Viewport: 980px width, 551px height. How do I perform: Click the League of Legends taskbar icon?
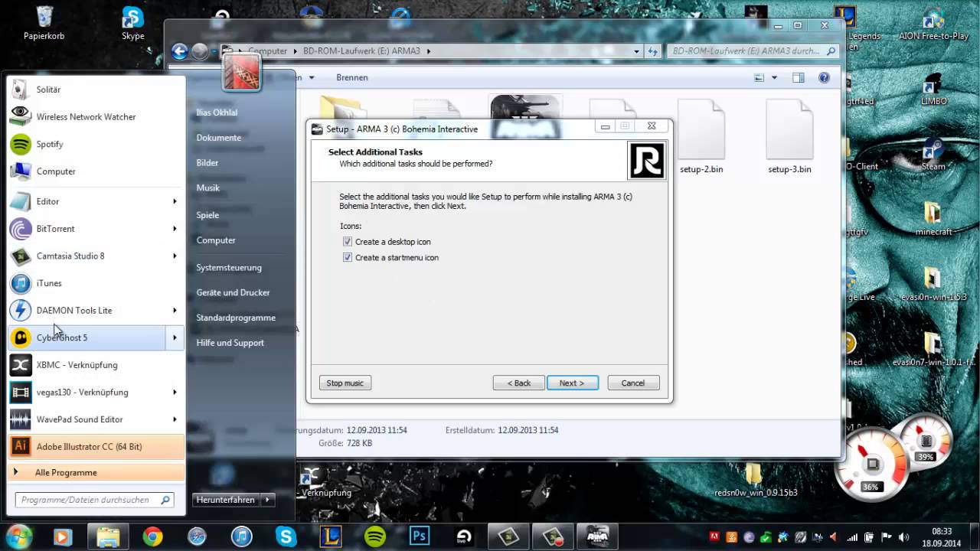tap(331, 536)
